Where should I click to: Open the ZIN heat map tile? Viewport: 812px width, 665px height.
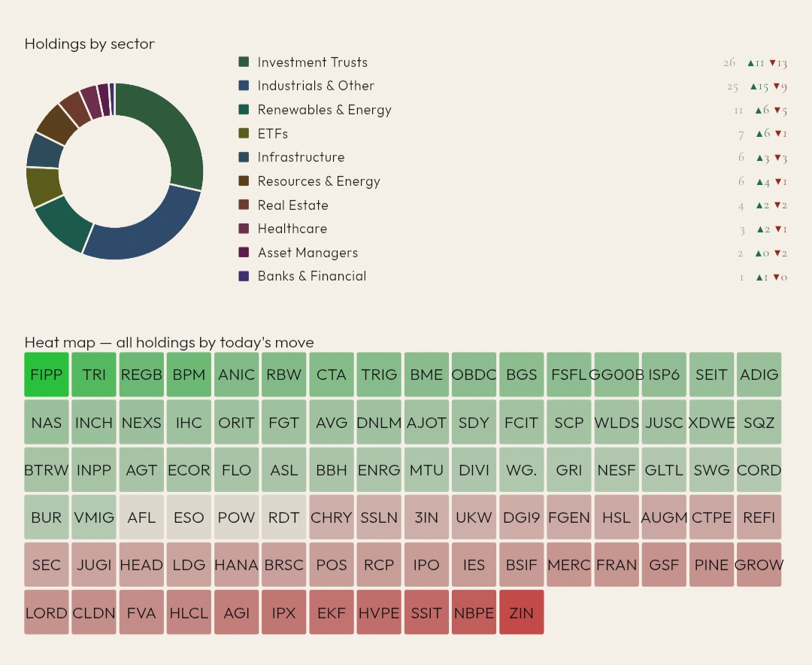pos(521,612)
